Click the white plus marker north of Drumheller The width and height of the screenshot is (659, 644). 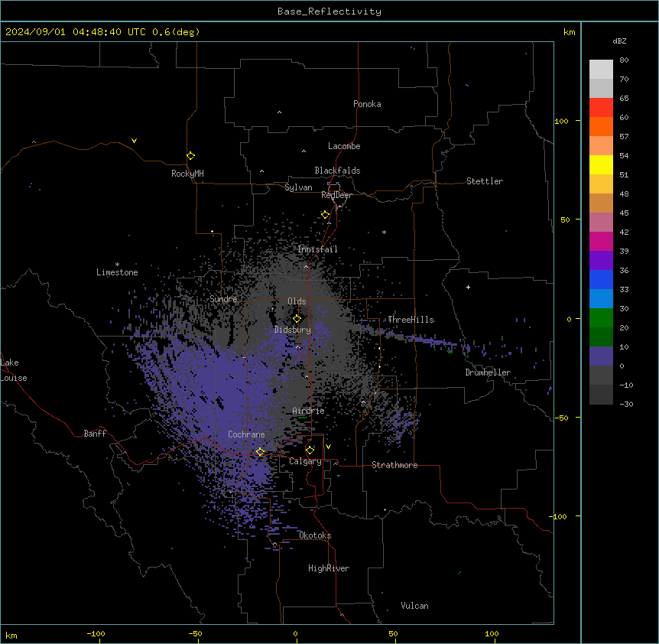pyautogui.click(x=468, y=287)
